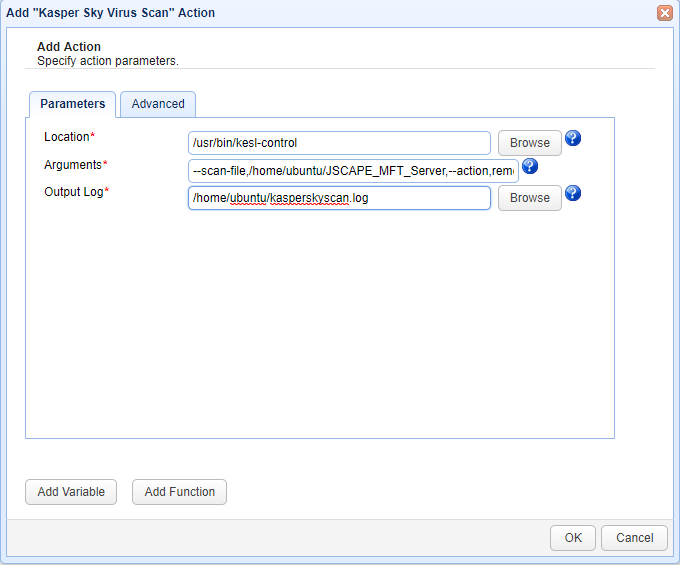Click Browse beside the Location field
Image resolution: width=686 pixels, height=570 pixels.
(529, 143)
